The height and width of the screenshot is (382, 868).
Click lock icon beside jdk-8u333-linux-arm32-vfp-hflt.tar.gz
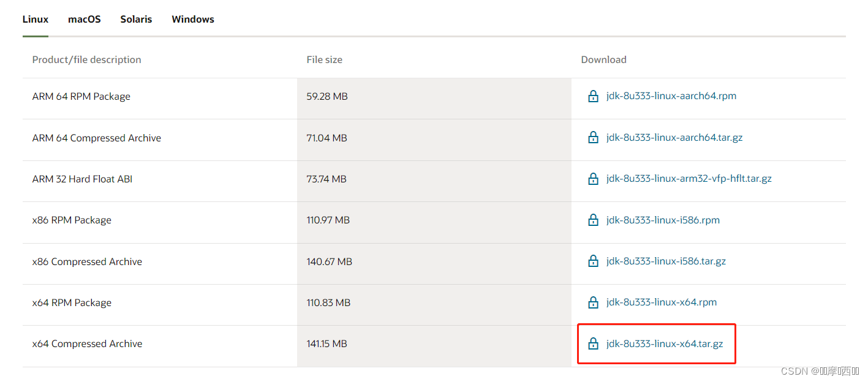click(593, 179)
